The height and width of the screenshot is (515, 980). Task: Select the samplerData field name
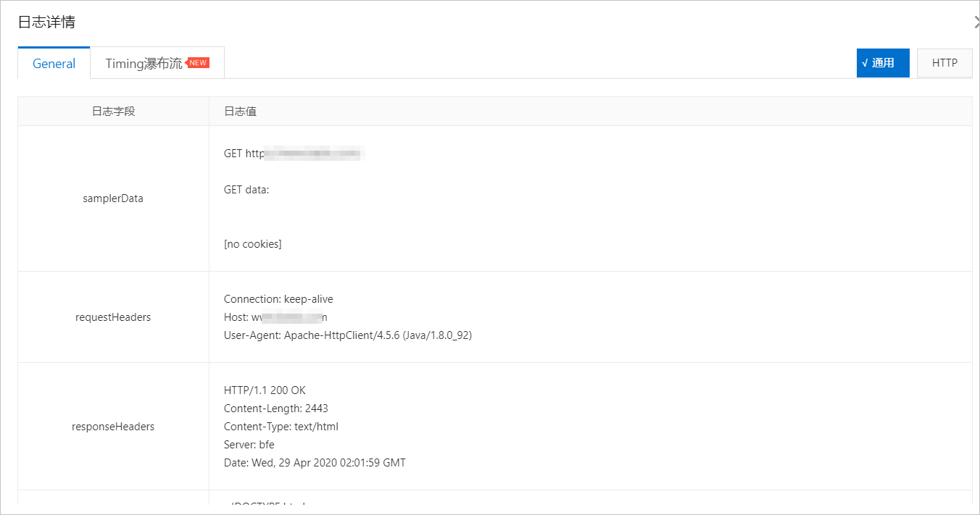(x=113, y=198)
